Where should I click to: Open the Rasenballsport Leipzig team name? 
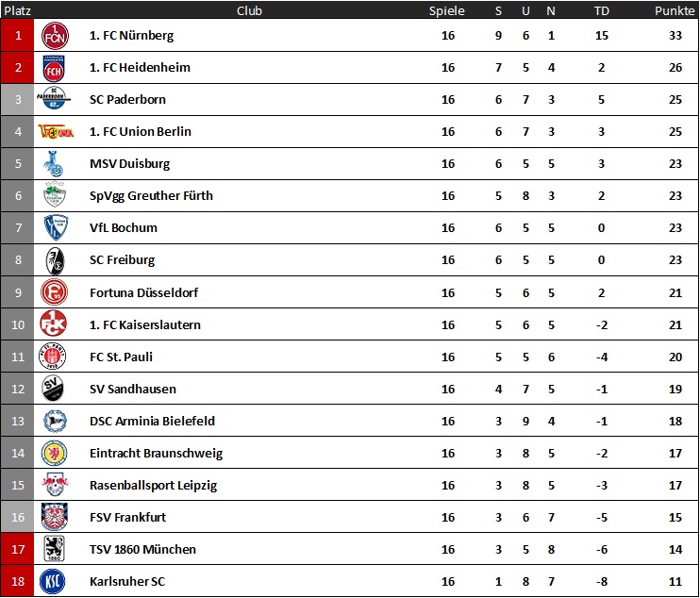tap(153, 486)
